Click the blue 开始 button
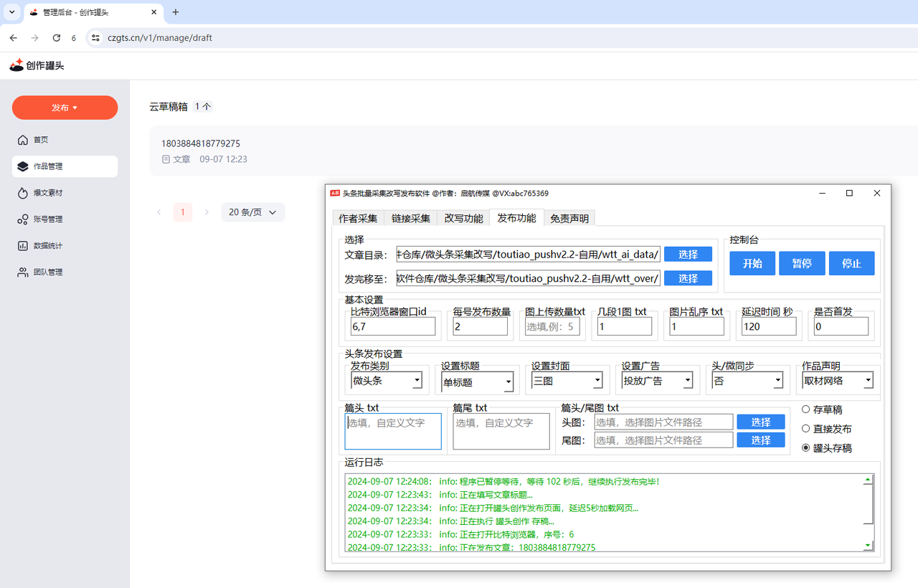This screenshot has width=918, height=588. coord(752,263)
